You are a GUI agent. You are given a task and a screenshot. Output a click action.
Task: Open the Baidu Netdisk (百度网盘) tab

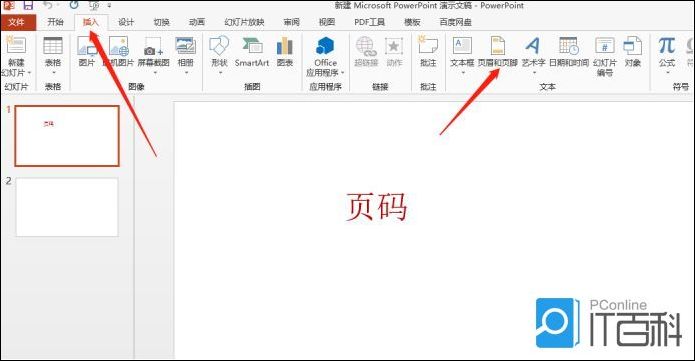click(455, 22)
